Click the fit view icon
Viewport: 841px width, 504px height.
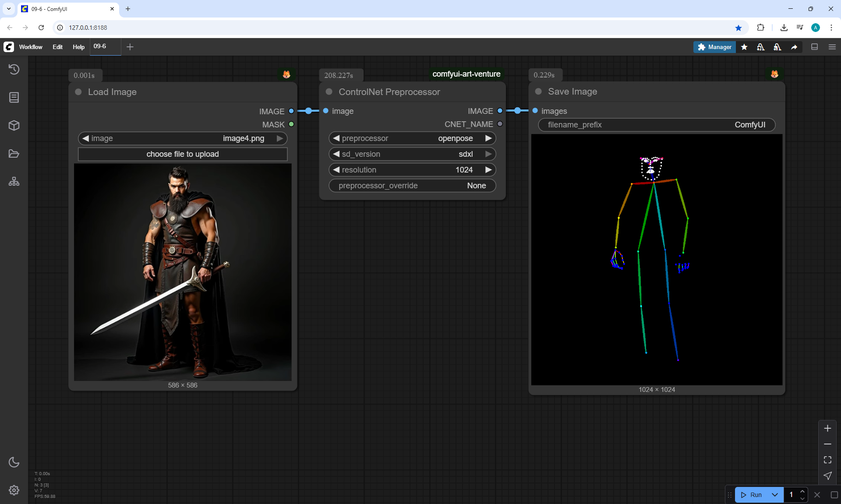pos(827,460)
